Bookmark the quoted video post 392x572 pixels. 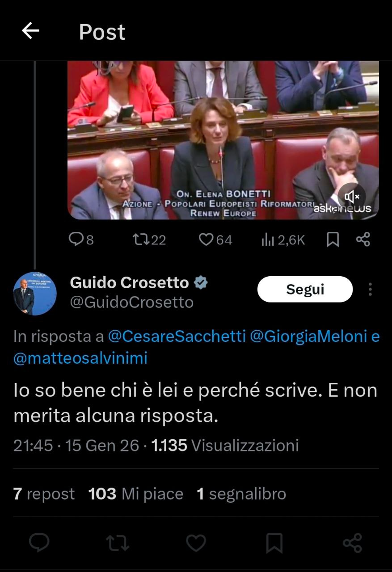333,240
